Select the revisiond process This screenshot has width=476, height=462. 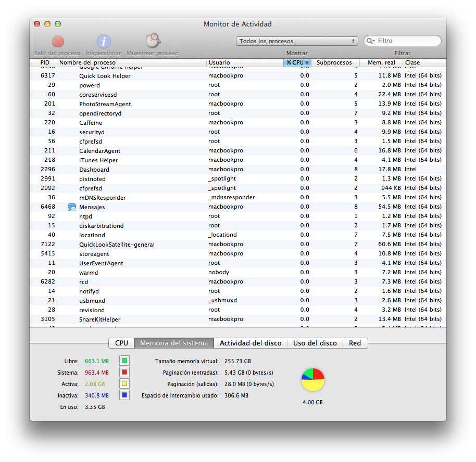coord(238,310)
